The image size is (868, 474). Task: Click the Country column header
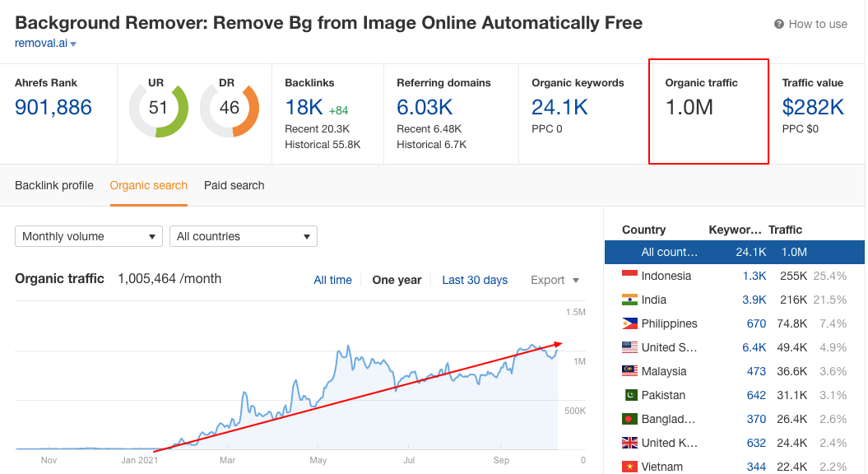click(x=644, y=230)
